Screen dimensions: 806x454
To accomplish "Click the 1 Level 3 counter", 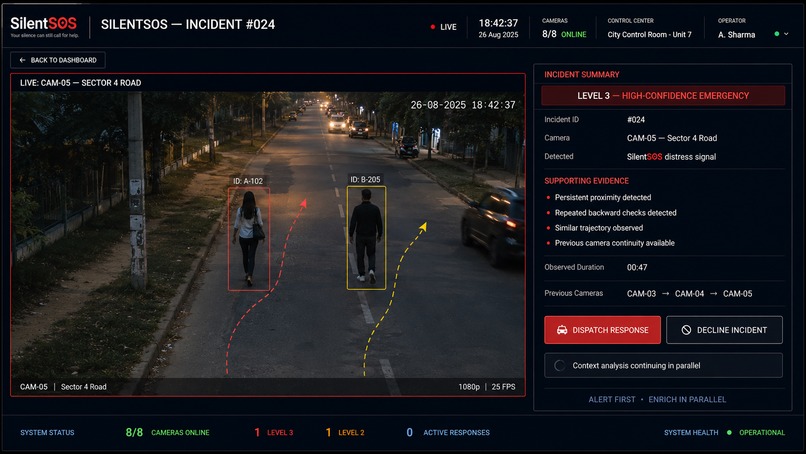I will (273, 432).
